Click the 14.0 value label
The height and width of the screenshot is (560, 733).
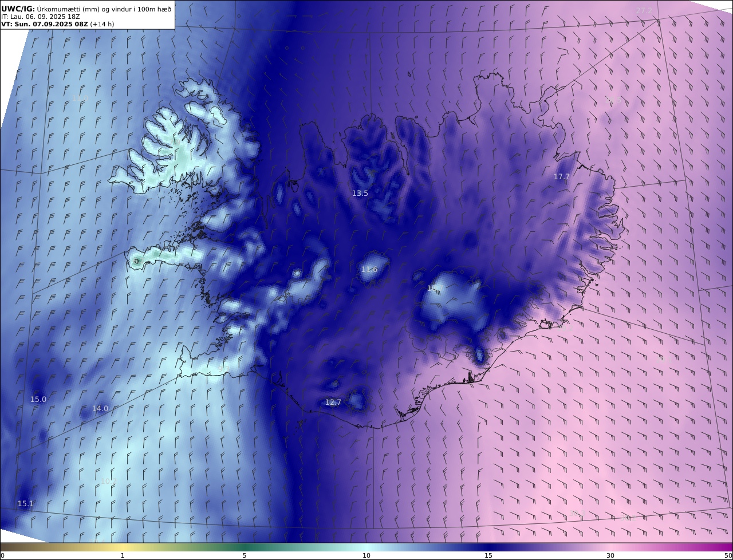(100, 409)
